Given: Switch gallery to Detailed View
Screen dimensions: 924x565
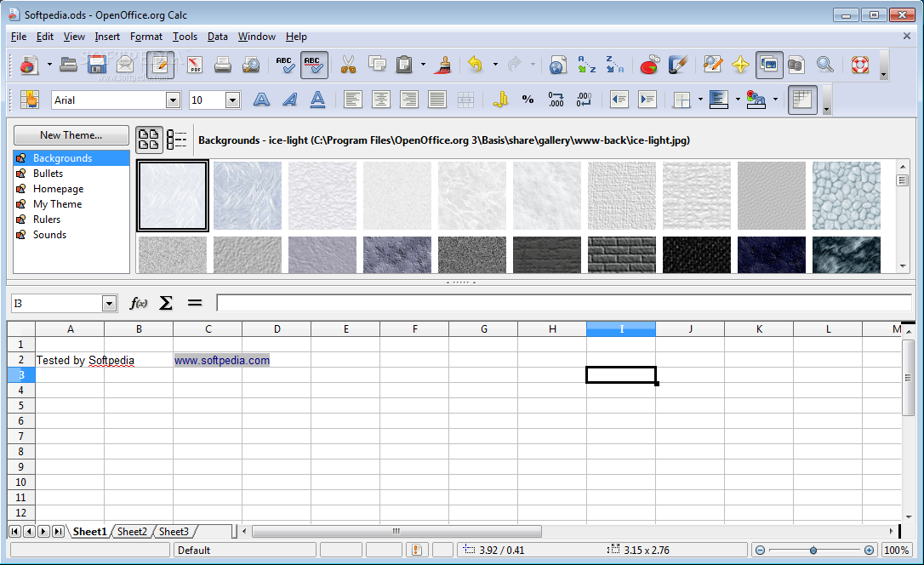Looking at the screenshot, I should (x=176, y=140).
